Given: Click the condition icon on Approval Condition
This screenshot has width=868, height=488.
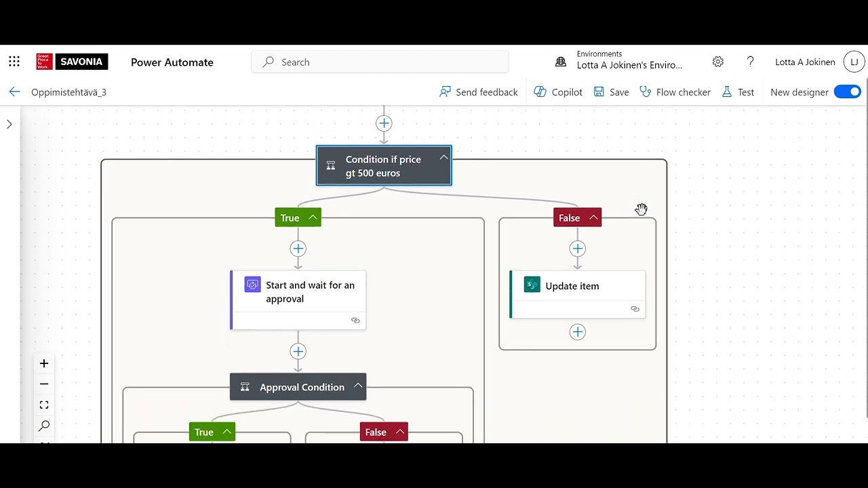Looking at the screenshot, I should [245, 387].
